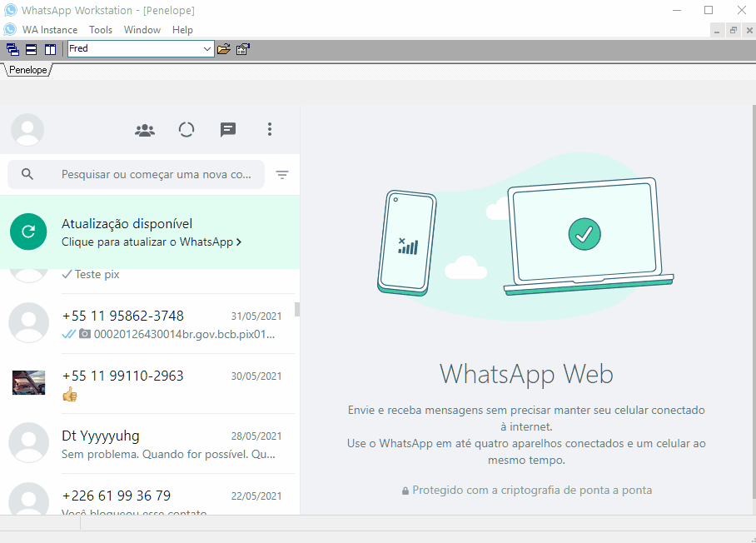The image size is (756, 543).
Task: Click 'Protegido com a criptografia de ponta a ponta'
Action: (x=532, y=490)
